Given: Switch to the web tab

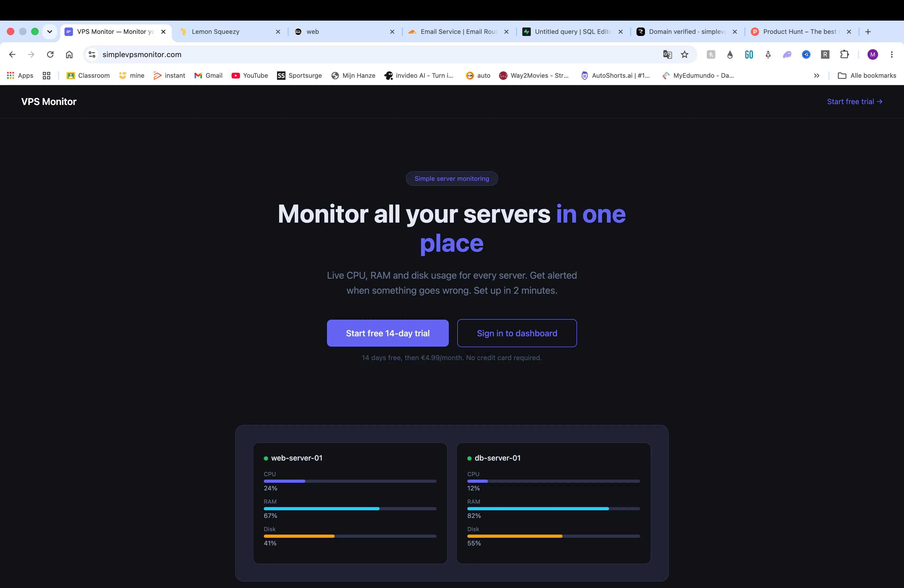Looking at the screenshot, I should [x=345, y=31].
